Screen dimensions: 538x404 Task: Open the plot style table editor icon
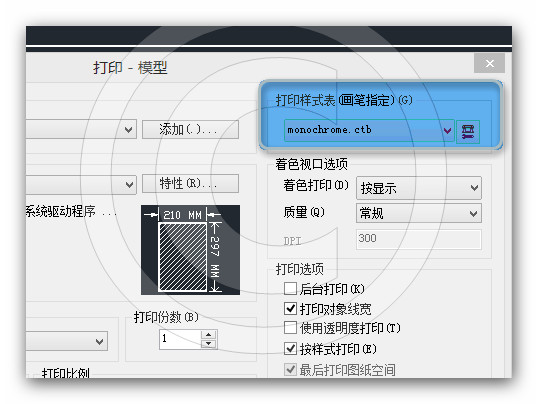point(468,131)
